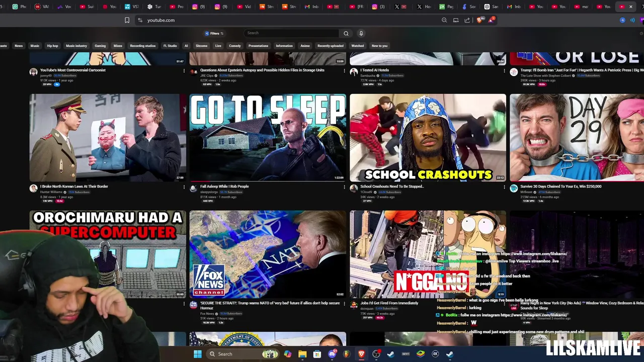The height and width of the screenshot is (362, 644).
Task: Filter by the Watched chip
Action: coord(358,46)
